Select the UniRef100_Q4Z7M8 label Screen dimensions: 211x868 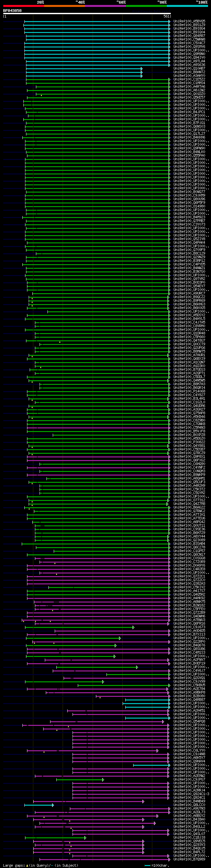click(190, 503)
